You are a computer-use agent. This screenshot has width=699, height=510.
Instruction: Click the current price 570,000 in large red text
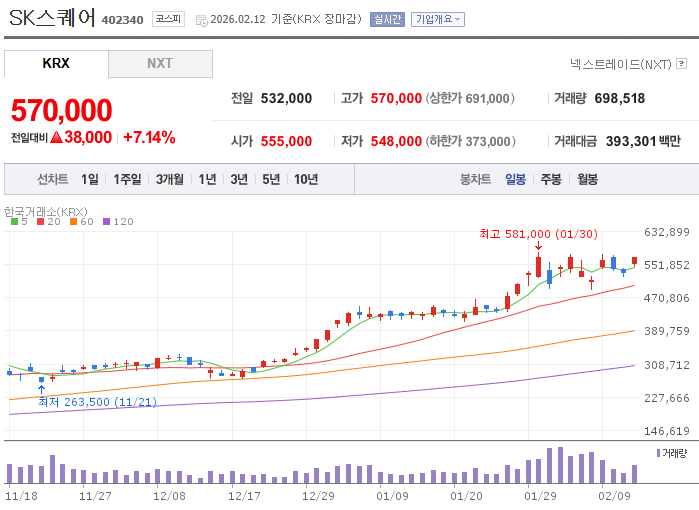click(x=62, y=110)
